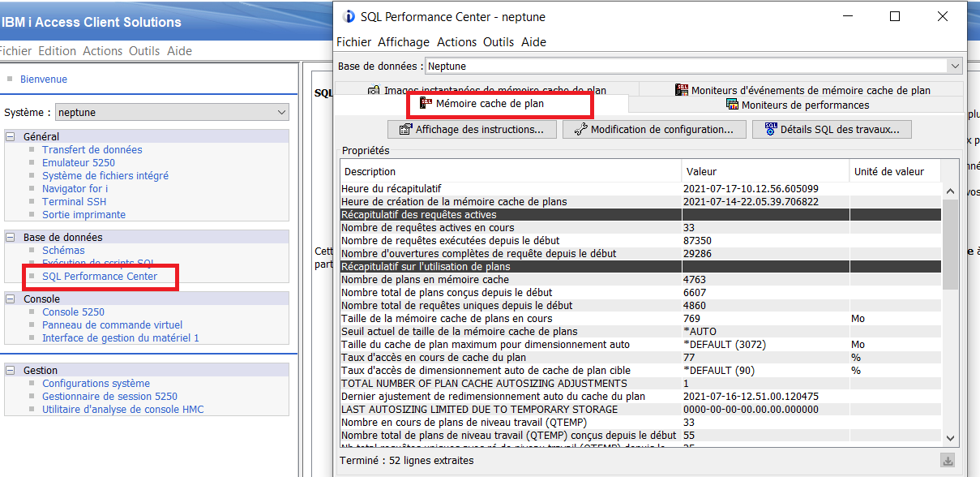Viewport: 980px width, 477px height.
Task: Select header row Récapitulatif des requêtes actives
Action: coord(640,214)
